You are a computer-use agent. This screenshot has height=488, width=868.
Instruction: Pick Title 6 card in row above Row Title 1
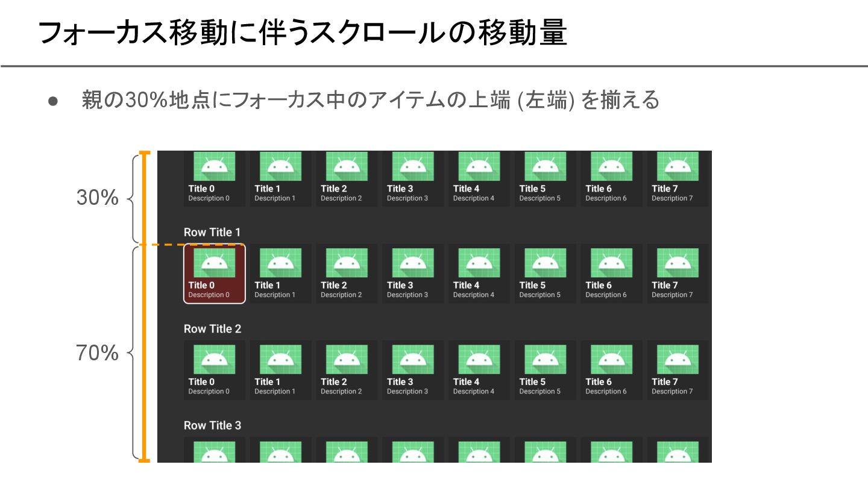[x=612, y=179]
